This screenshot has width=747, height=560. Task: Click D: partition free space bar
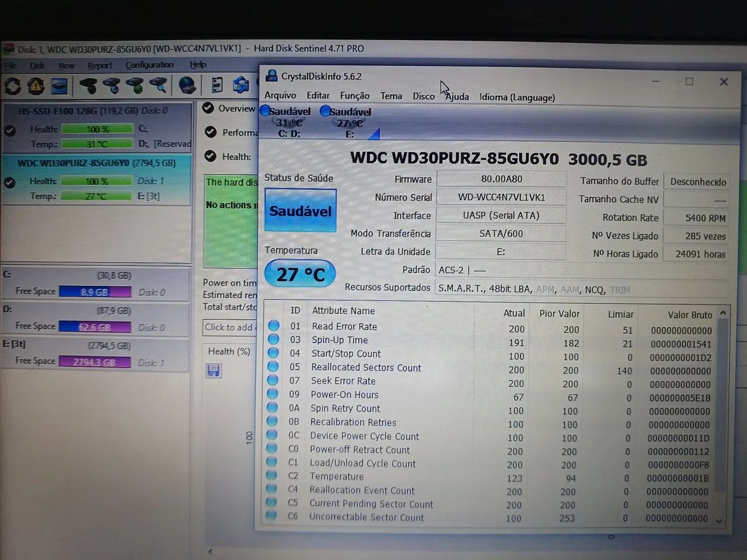click(x=95, y=327)
